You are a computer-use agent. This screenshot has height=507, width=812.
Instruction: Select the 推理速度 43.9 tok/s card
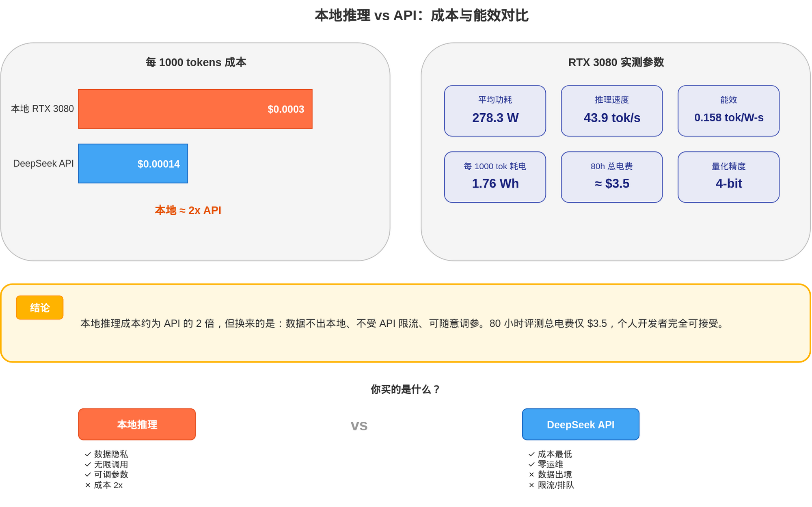pos(612,111)
